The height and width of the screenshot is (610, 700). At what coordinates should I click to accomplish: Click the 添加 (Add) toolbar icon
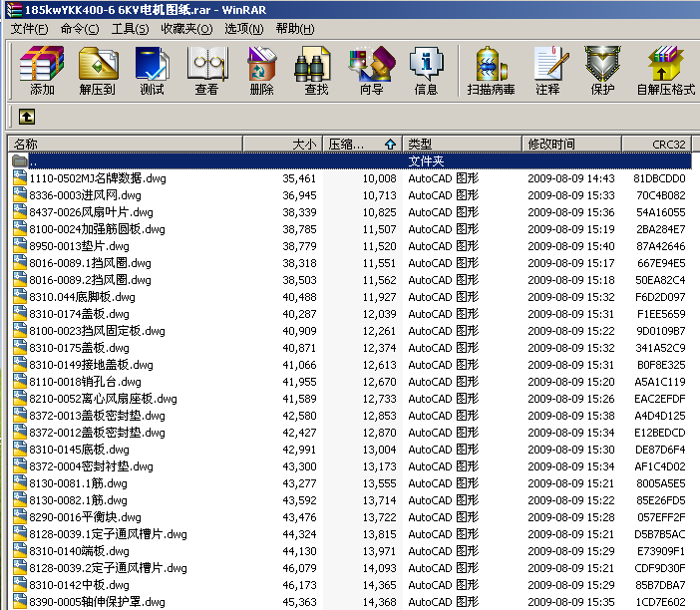[x=42, y=71]
